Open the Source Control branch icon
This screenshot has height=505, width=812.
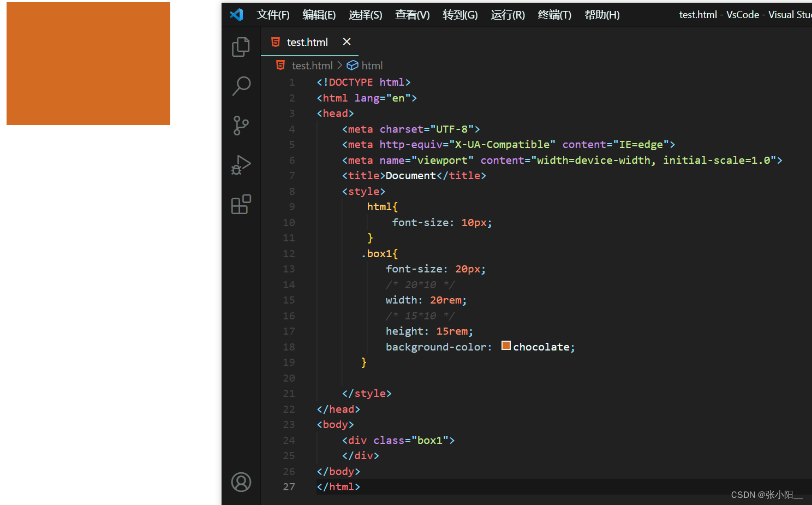tap(241, 126)
